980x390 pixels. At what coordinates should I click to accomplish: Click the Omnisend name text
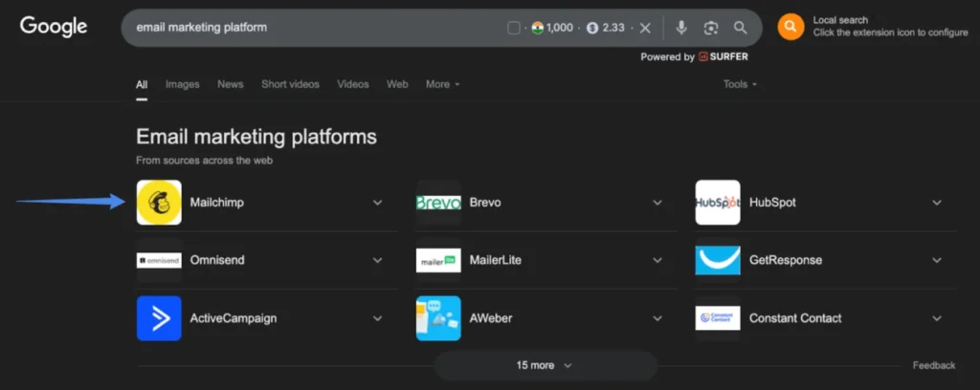[x=217, y=260]
